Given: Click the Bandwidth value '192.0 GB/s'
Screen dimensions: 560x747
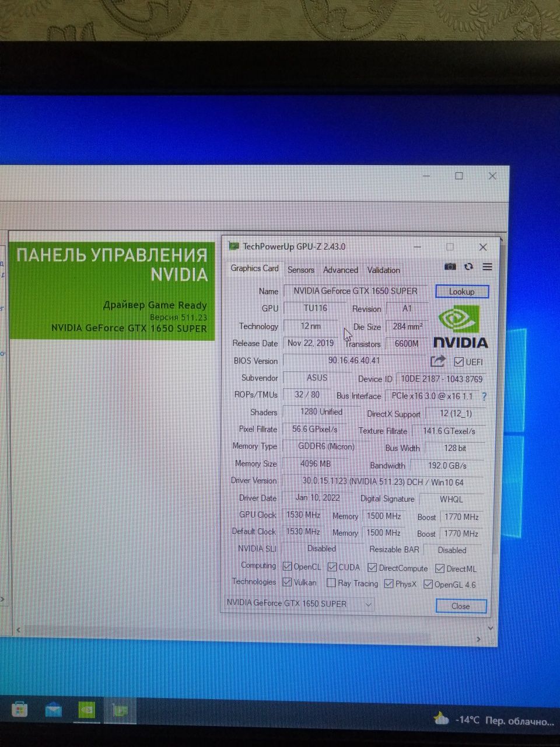Looking at the screenshot, I should (447, 466).
